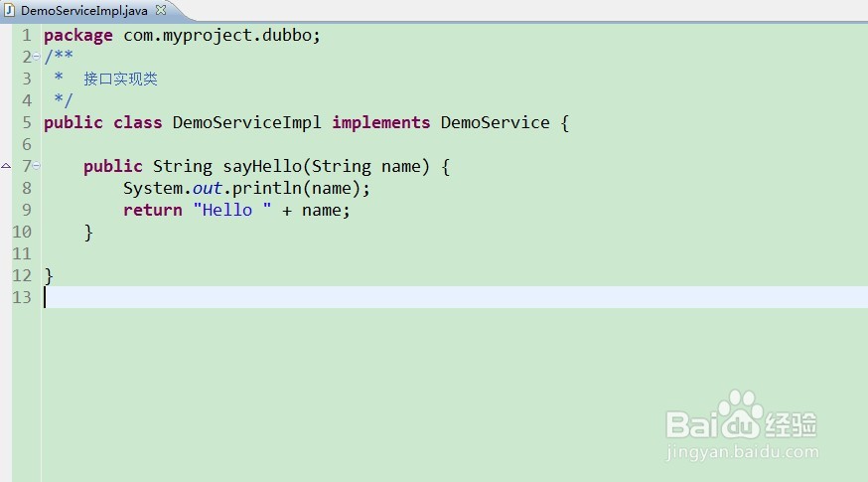
Task: Select the DemoServiceImpl.java editor tab
Action: (85, 9)
